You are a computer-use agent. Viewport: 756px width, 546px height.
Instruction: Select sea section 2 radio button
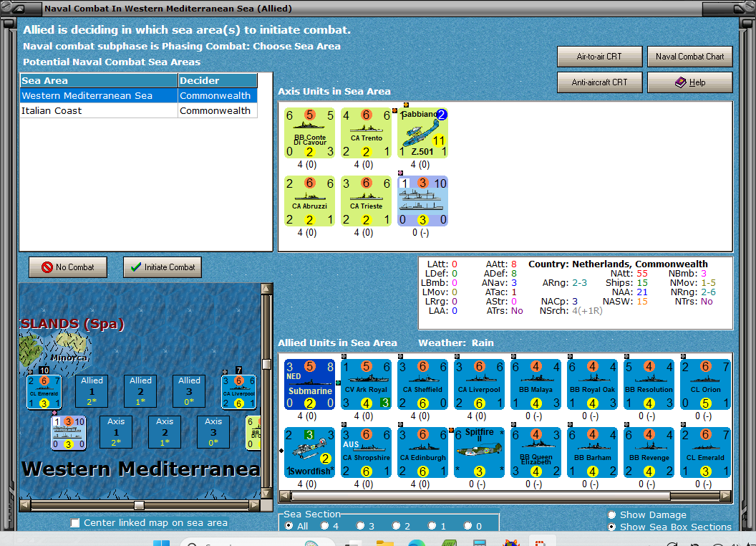tap(396, 526)
